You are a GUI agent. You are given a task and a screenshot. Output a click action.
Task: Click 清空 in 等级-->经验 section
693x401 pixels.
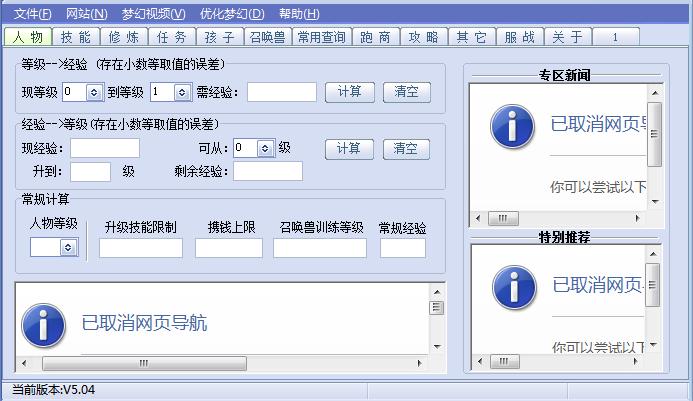[407, 92]
